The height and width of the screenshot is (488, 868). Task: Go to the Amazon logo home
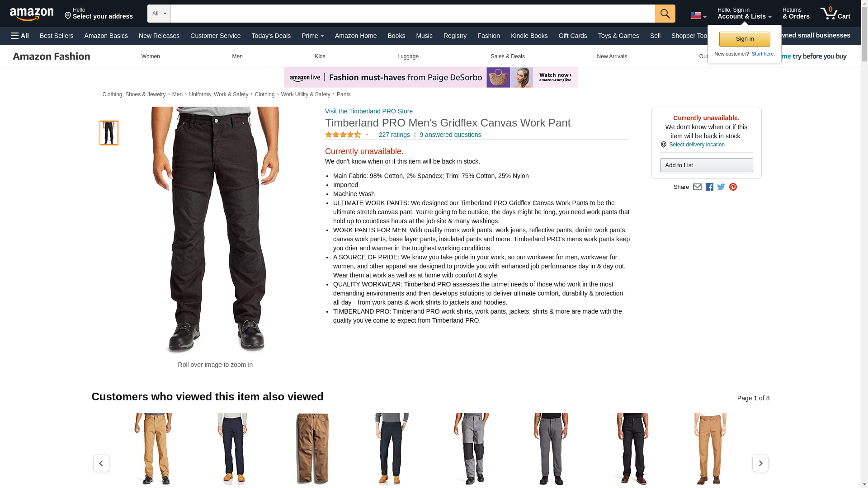click(32, 14)
